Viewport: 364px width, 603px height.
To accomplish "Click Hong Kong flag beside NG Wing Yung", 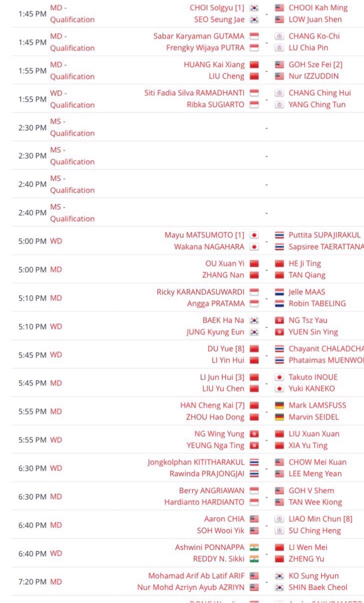I will coord(254,434).
